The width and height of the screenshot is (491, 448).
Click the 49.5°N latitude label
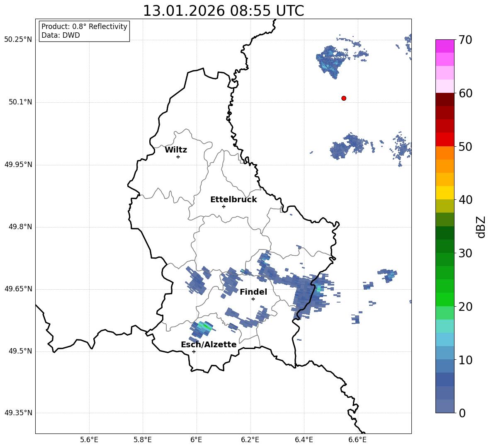(x=20, y=351)
